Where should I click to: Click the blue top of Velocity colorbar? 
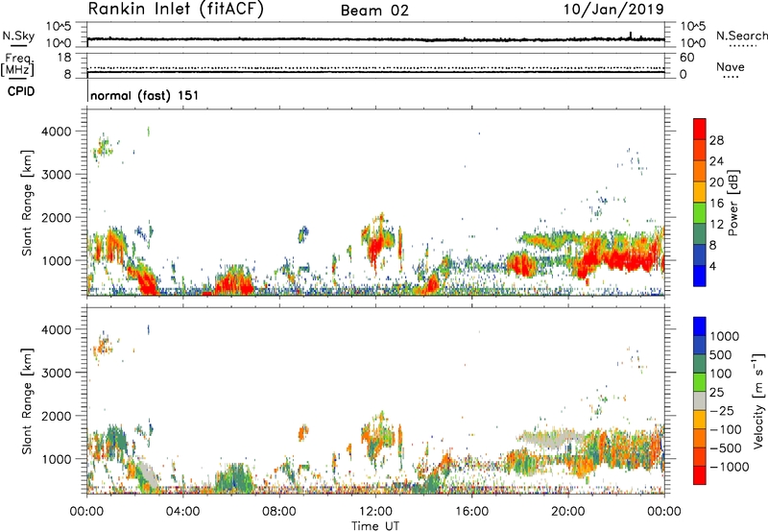700,326
